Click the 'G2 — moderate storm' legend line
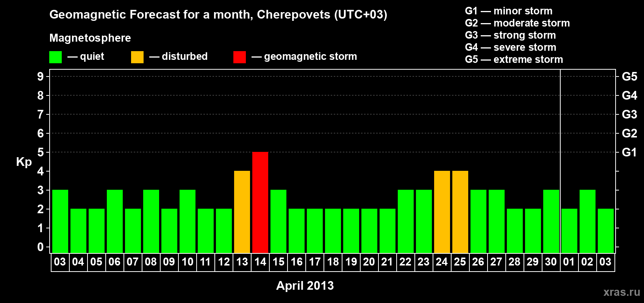Screen dimensions: 644x303 click(517, 23)
